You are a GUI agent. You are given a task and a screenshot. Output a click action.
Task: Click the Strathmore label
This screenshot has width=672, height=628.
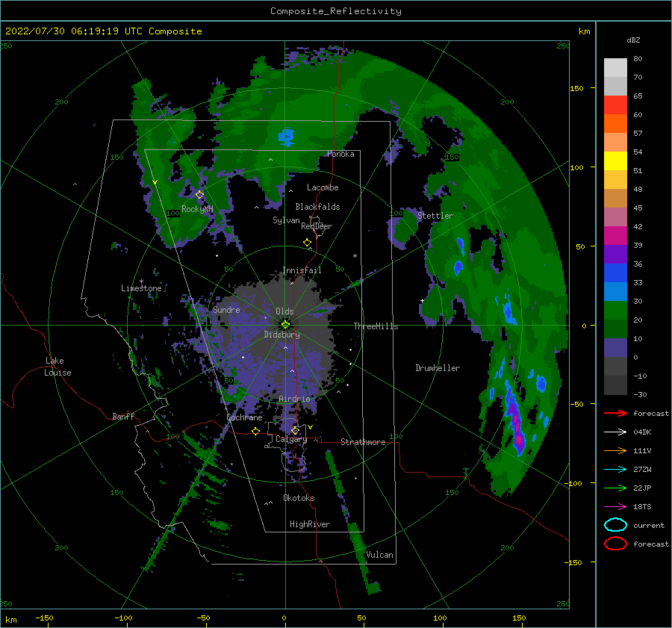click(x=363, y=442)
